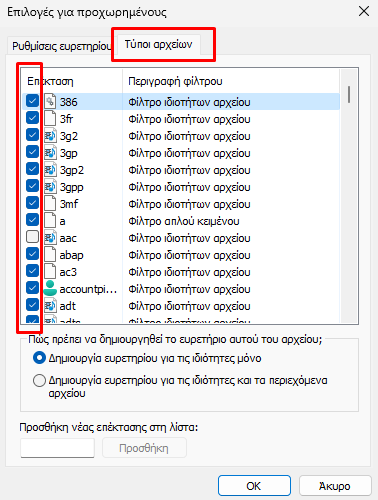Select the aac extension name

click(x=68, y=238)
